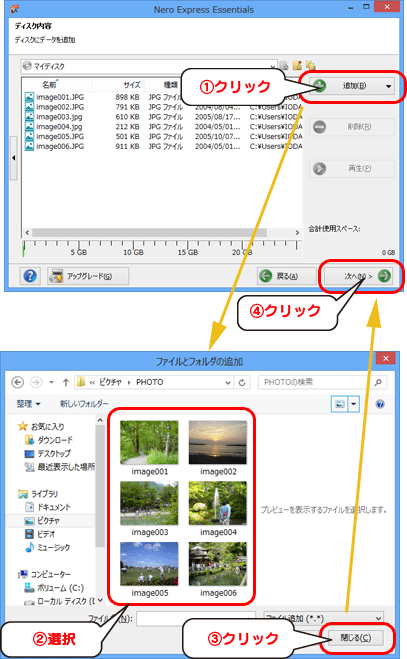Open the recent locations dropdown arrow
The height and width of the screenshot is (659, 407).
(x=51, y=382)
